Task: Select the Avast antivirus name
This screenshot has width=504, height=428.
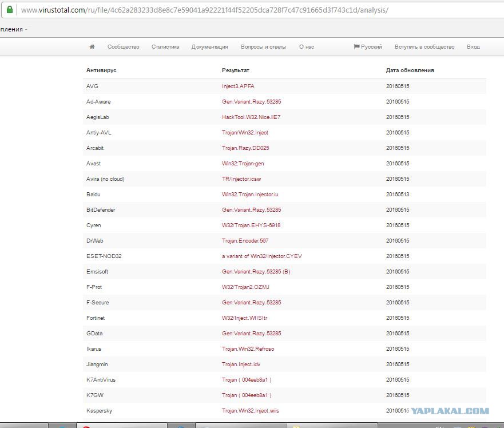Action: (94, 163)
